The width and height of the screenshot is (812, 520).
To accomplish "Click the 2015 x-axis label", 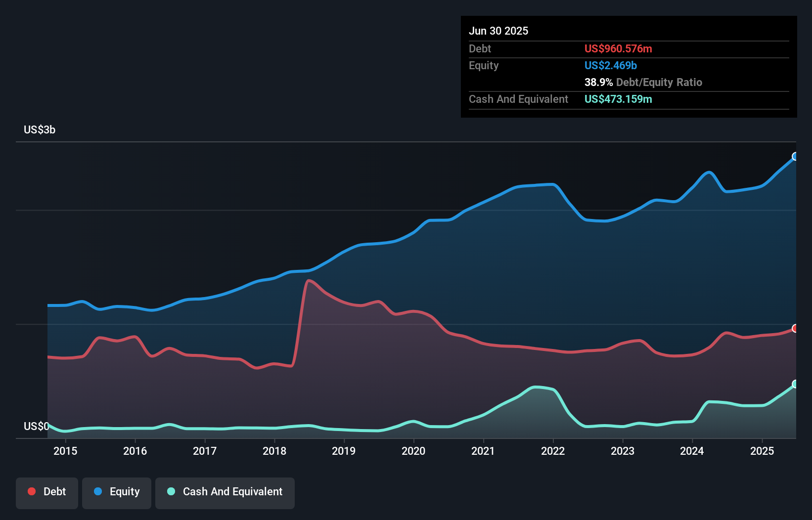I will (x=65, y=451).
